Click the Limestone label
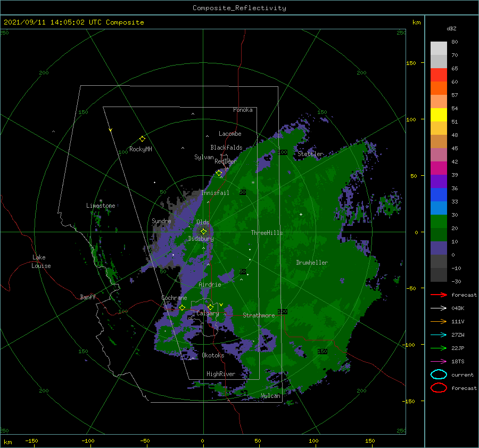 pyautogui.click(x=101, y=206)
